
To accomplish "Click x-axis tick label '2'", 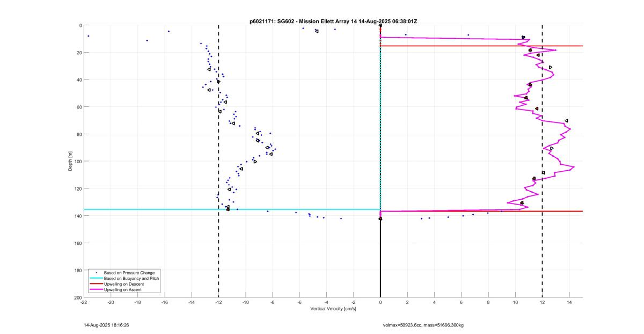I will coord(407,302).
